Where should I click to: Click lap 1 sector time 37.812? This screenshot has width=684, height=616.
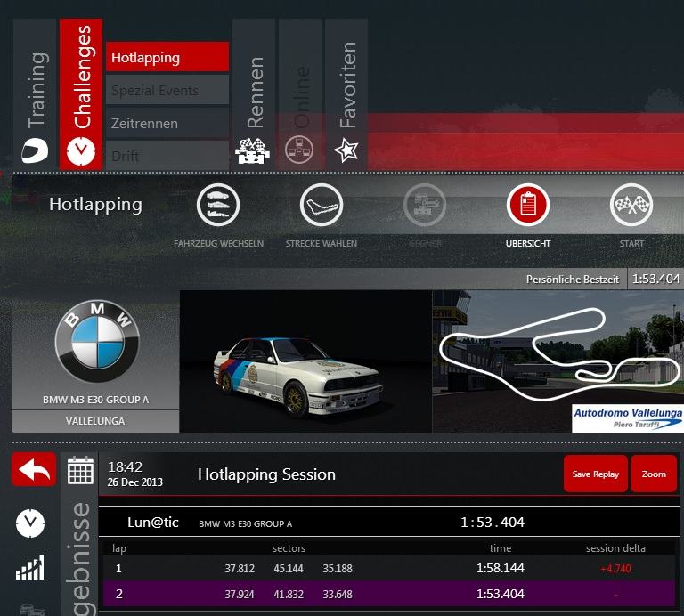pyautogui.click(x=240, y=569)
